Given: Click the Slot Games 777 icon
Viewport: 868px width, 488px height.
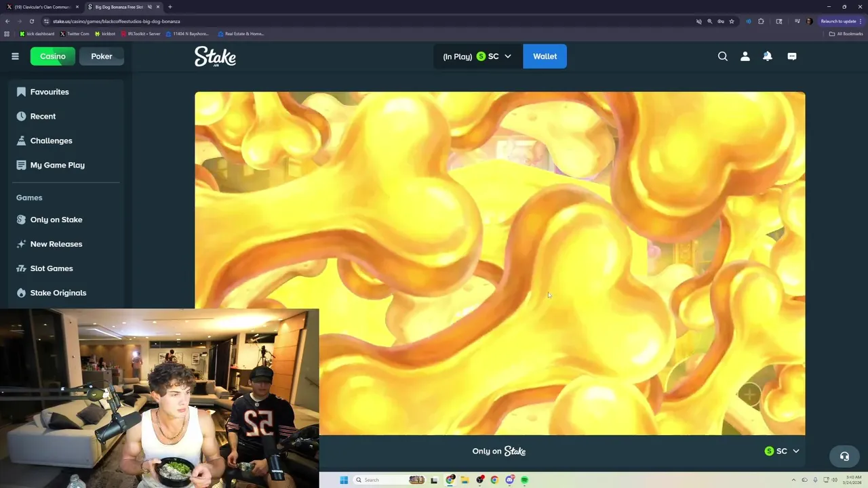Looking at the screenshot, I should (x=21, y=268).
